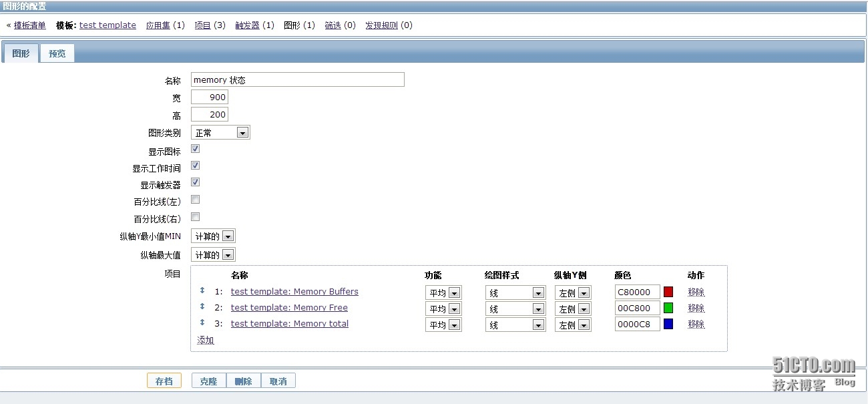Image resolution: width=868 pixels, height=404 pixels.
Task: Click the blue color swatch 0000C8
Action: click(x=668, y=324)
